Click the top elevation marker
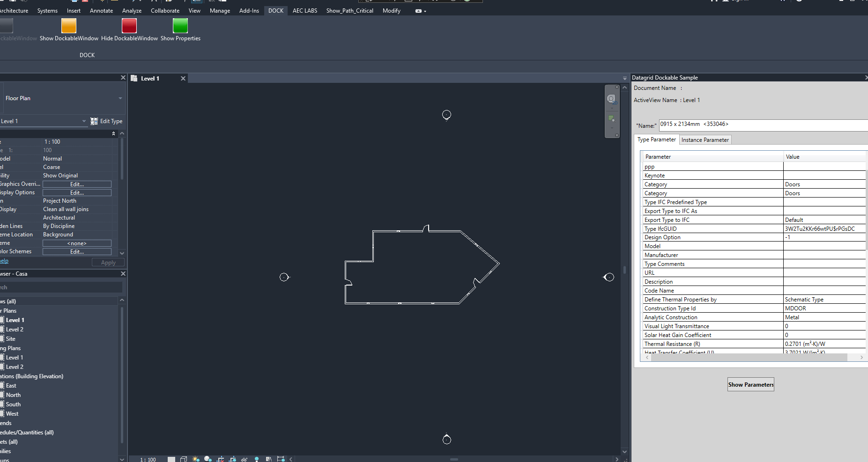Viewport: 868px width, 462px height. pyautogui.click(x=447, y=115)
